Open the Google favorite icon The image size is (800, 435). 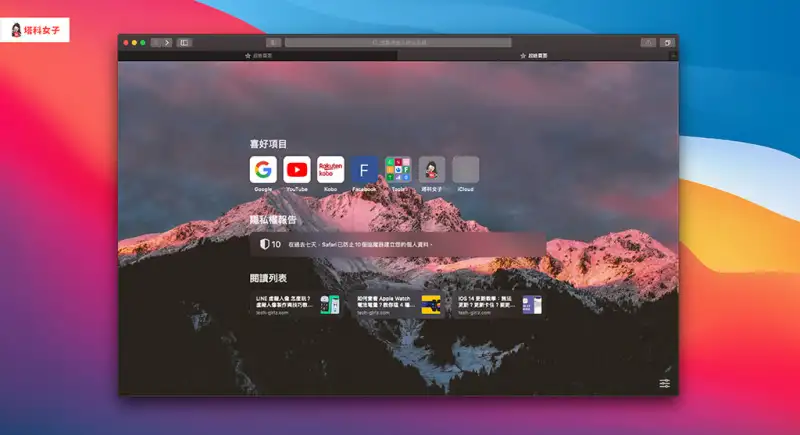coord(263,169)
